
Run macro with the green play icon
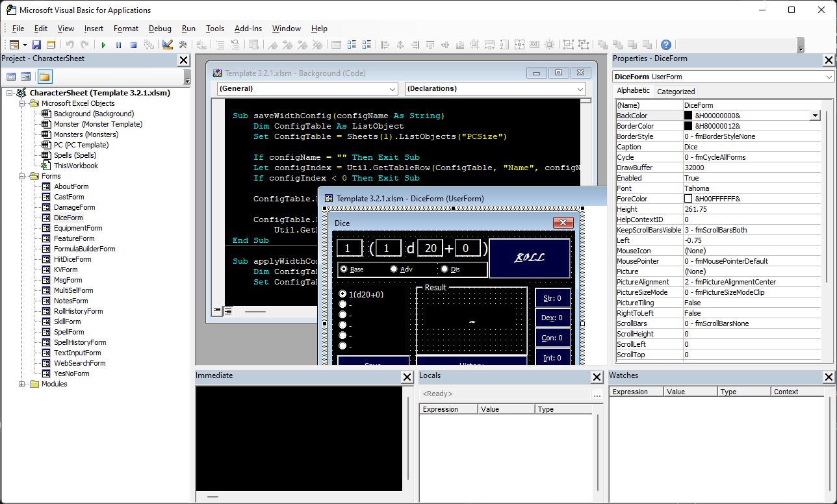pyautogui.click(x=103, y=45)
